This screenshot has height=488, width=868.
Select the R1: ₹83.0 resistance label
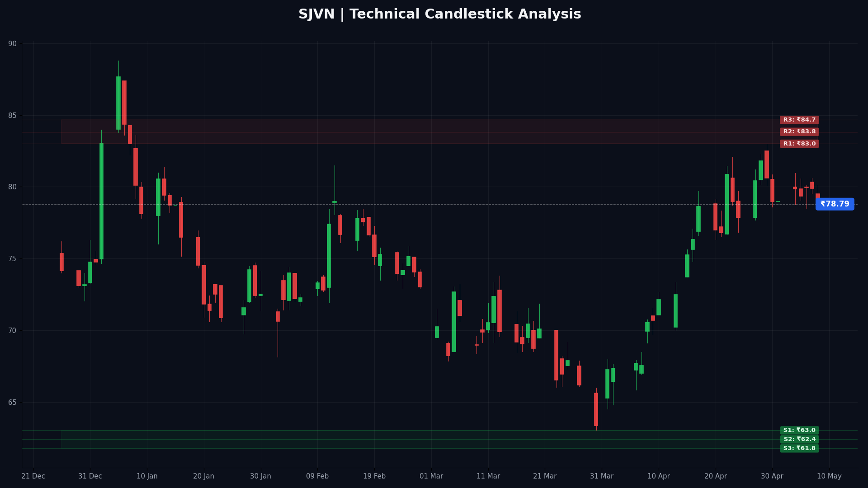(799, 144)
